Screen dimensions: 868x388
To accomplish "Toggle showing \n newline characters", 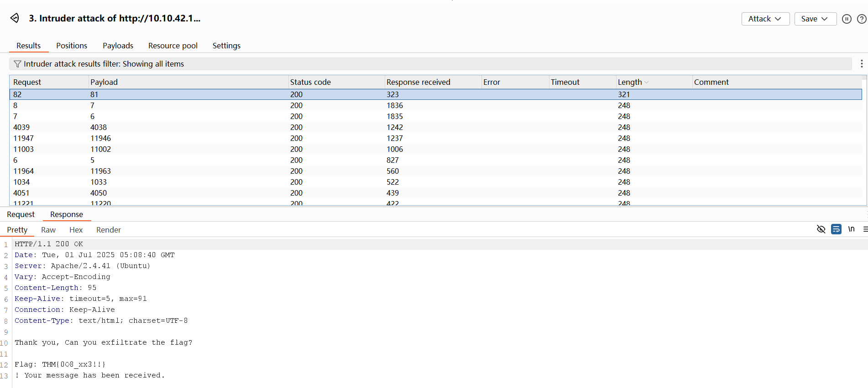I will [851, 229].
